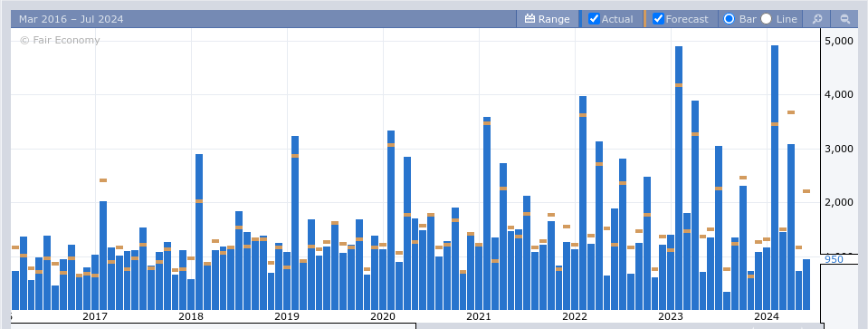Select the Line chart radio button
868x329 pixels.
point(766,19)
